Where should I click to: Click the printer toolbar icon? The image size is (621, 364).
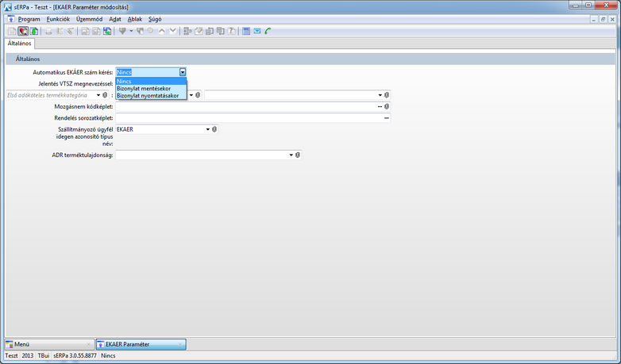coord(48,31)
